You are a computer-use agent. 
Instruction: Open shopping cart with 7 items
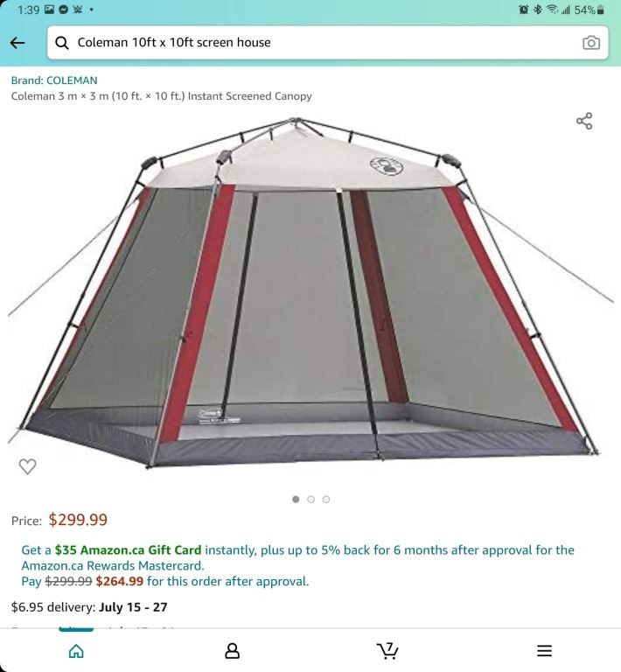[387, 651]
